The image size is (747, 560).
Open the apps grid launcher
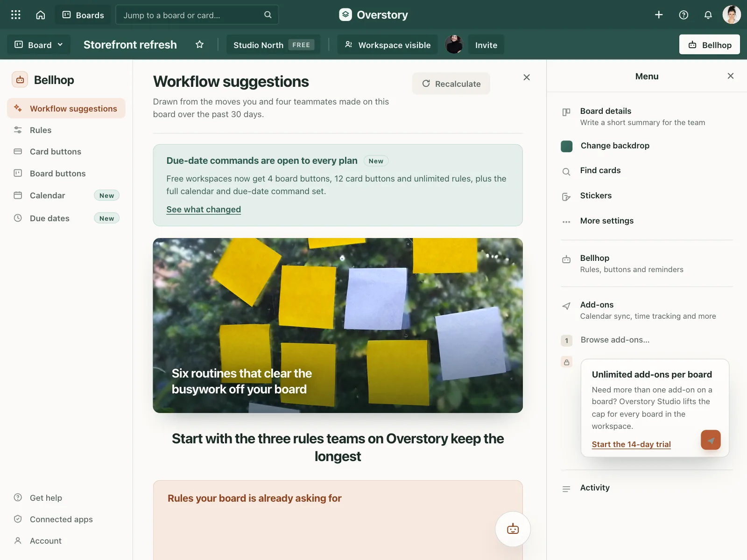pyautogui.click(x=16, y=15)
